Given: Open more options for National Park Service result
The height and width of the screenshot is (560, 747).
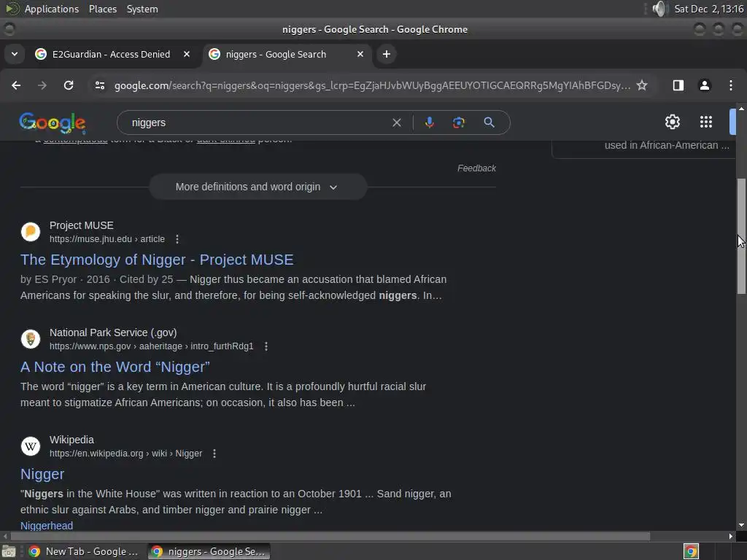Looking at the screenshot, I should coord(266,346).
